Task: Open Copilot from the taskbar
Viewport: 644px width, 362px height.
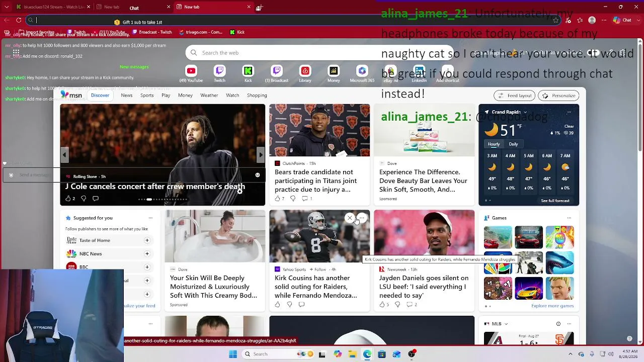Action: pos(338,354)
